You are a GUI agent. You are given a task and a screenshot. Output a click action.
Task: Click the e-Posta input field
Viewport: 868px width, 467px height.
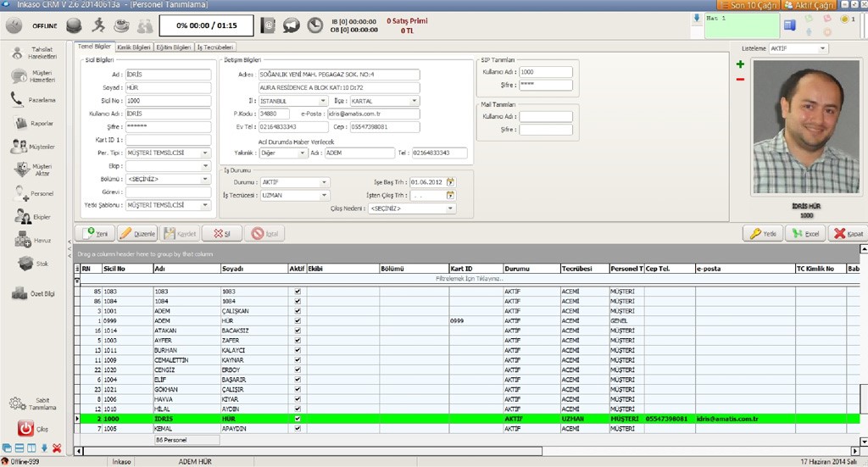(373, 114)
